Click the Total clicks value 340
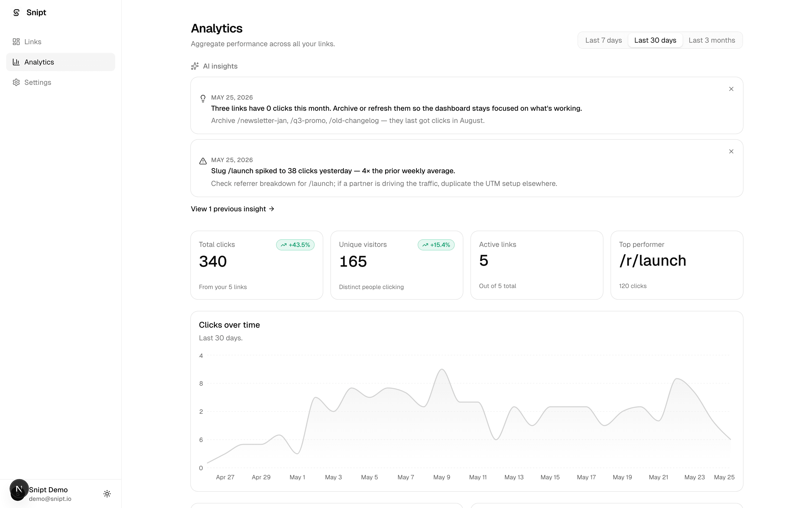812x508 pixels. pyautogui.click(x=213, y=261)
